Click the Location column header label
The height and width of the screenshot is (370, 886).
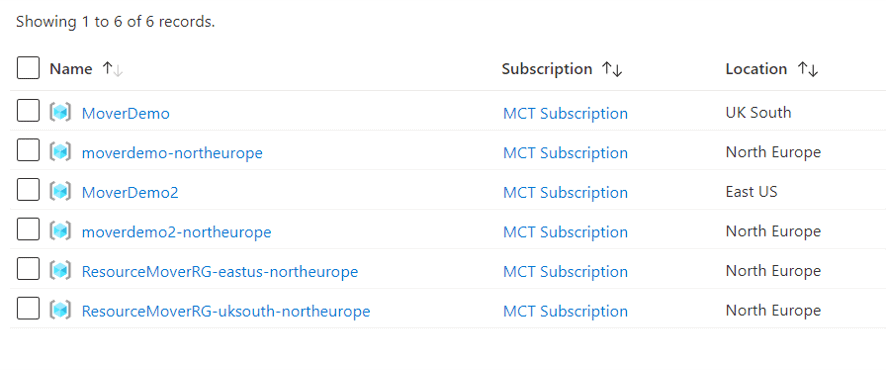tap(756, 69)
